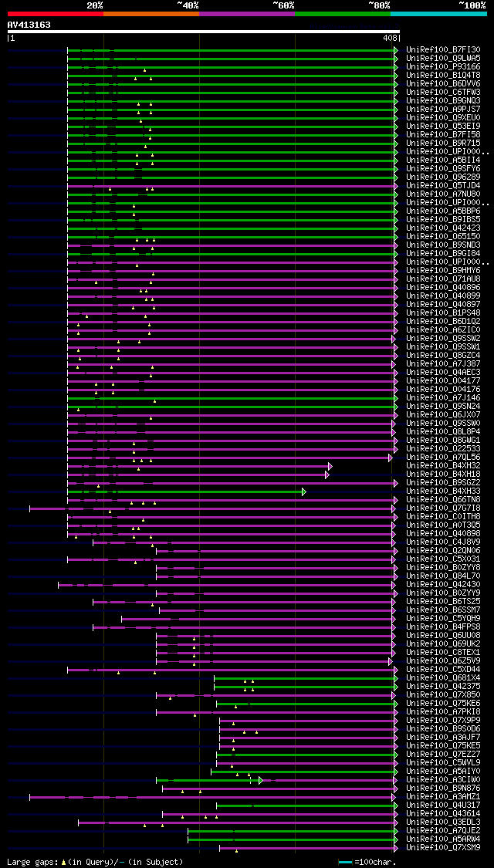Viewport: 494px width, 868px height.
Task: Select UniRef100_Q84L70 label
Action: click(x=443, y=576)
